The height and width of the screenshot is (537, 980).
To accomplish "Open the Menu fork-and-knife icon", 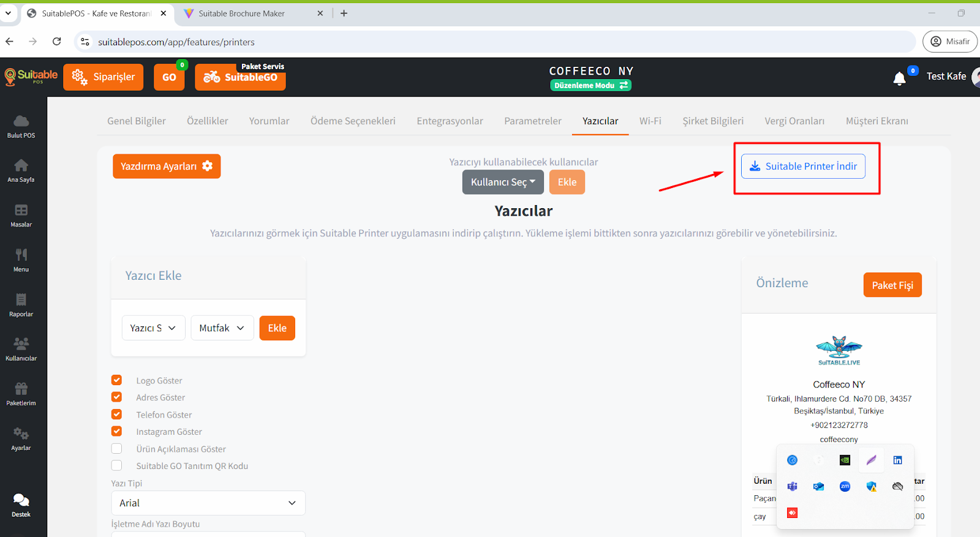I will click(21, 255).
